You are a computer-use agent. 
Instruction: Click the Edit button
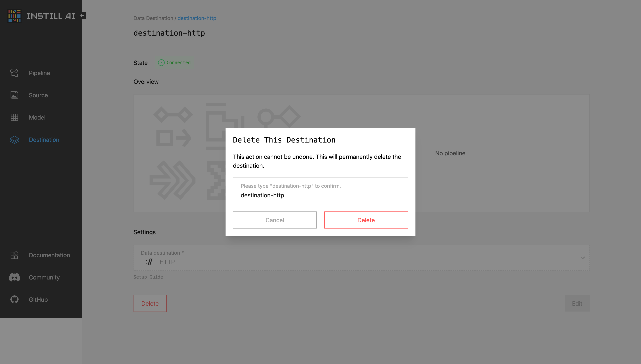577,303
